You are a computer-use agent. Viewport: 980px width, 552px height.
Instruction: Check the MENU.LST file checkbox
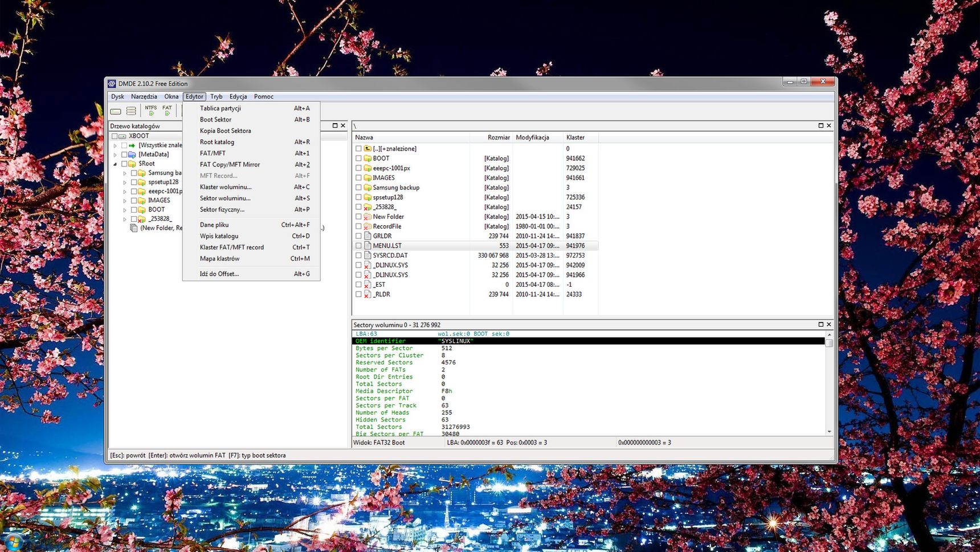click(358, 246)
